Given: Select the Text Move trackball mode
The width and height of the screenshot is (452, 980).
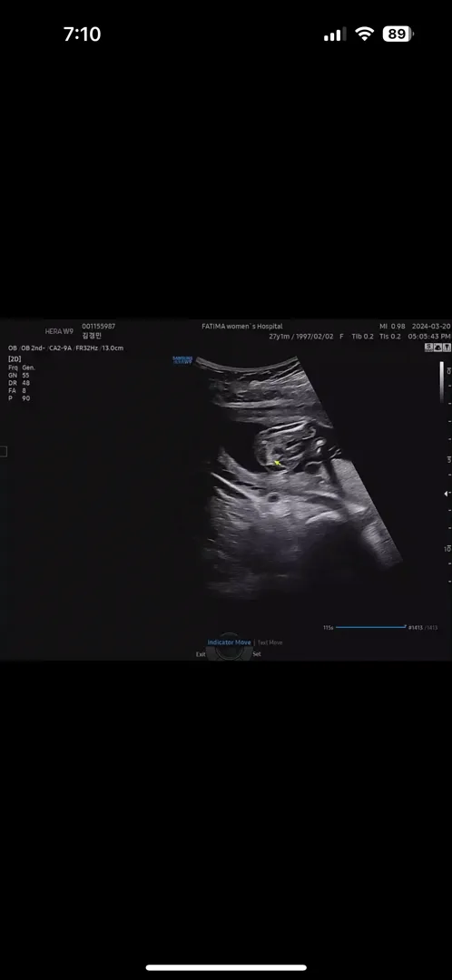Looking at the screenshot, I should [x=270, y=642].
